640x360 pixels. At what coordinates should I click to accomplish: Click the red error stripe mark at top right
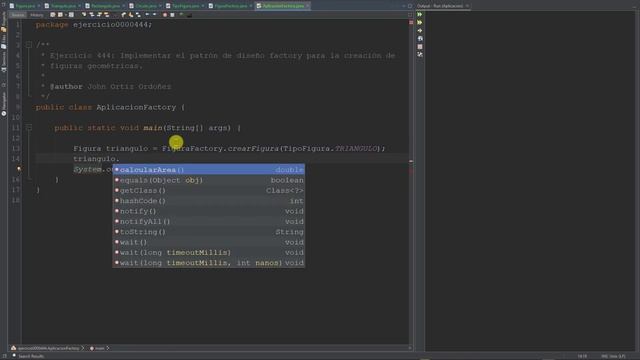(x=411, y=22)
